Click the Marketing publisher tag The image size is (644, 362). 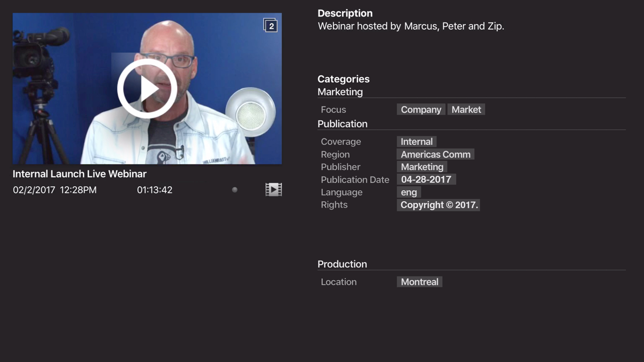tap(422, 167)
